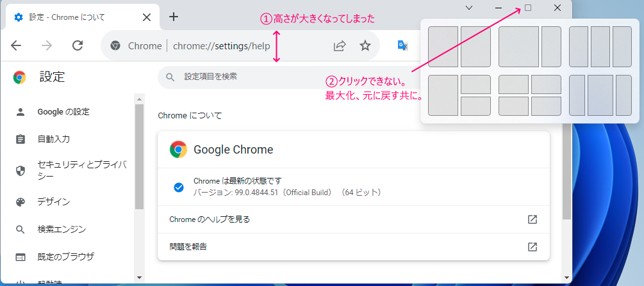Go to デザイン settings

click(x=53, y=202)
